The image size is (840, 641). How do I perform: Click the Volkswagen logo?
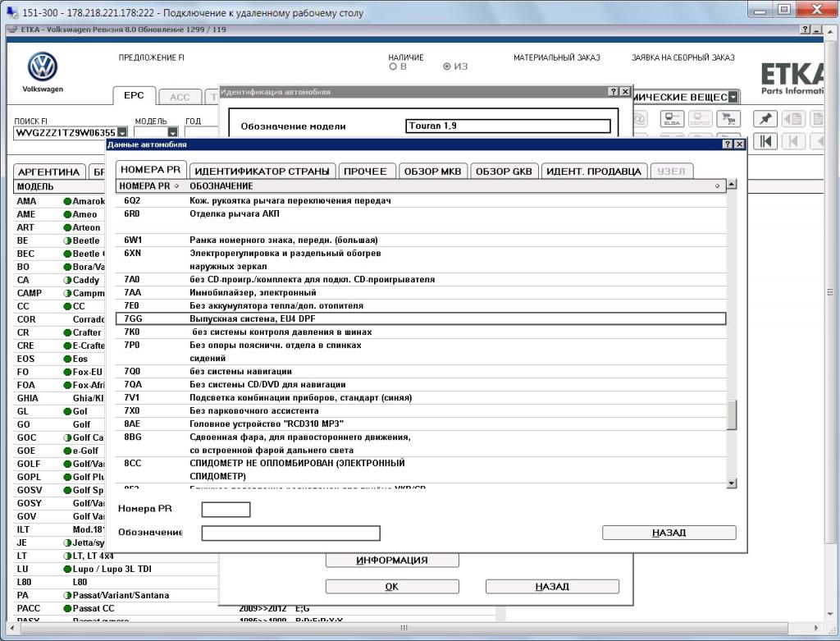point(43,67)
